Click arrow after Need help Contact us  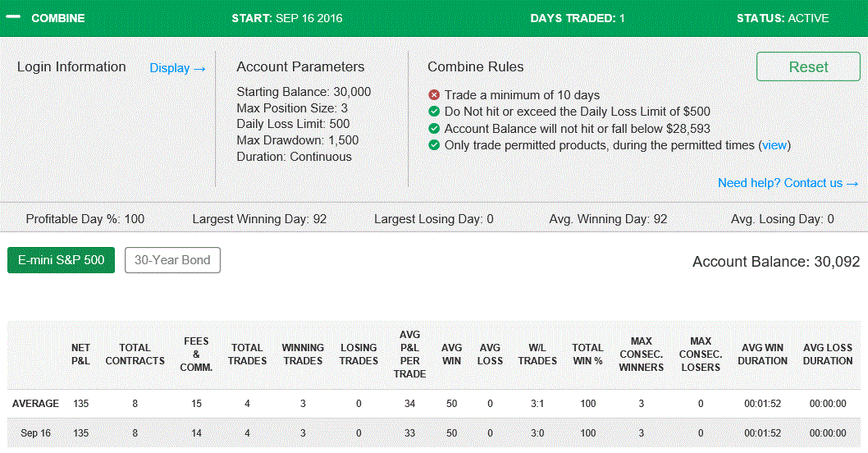tap(852, 183)
